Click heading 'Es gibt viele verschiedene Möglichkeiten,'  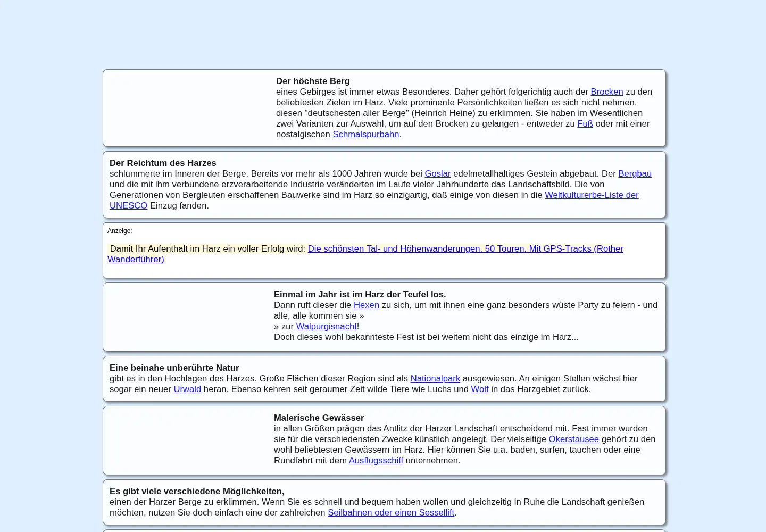click(197, 491)
